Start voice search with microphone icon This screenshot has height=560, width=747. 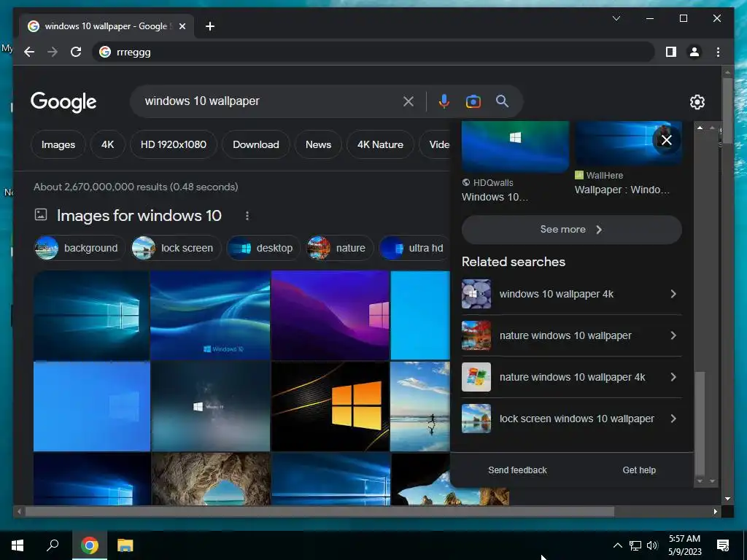pyautogui.click(x=444, y=101)
